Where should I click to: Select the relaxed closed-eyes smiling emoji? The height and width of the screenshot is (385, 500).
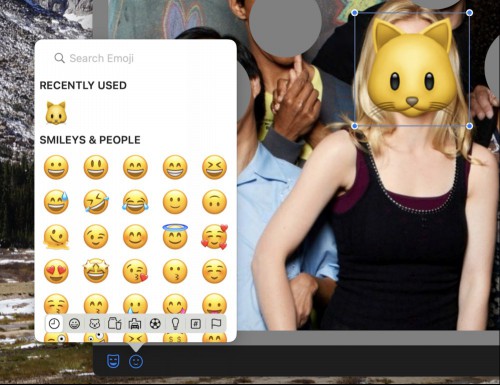(x=214, y=271)
